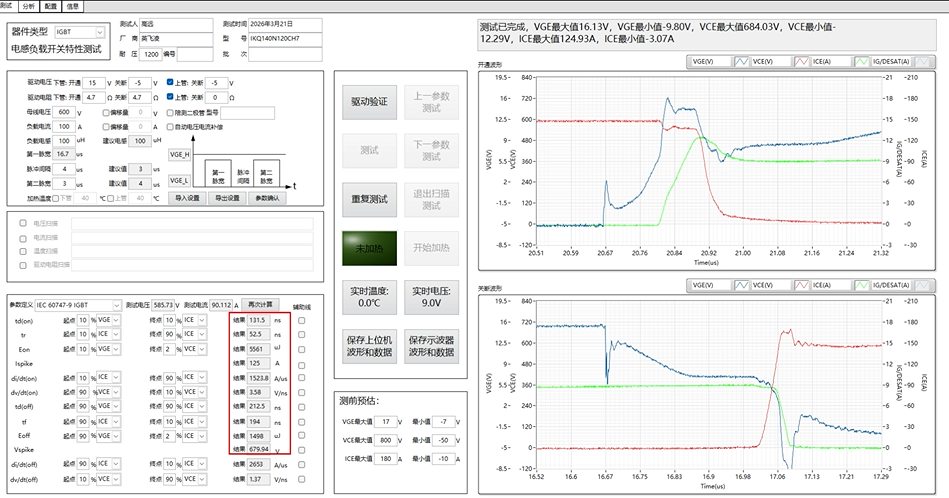Check 加热温度 下管 checkbox
The image size is (949, 498).
56,198
